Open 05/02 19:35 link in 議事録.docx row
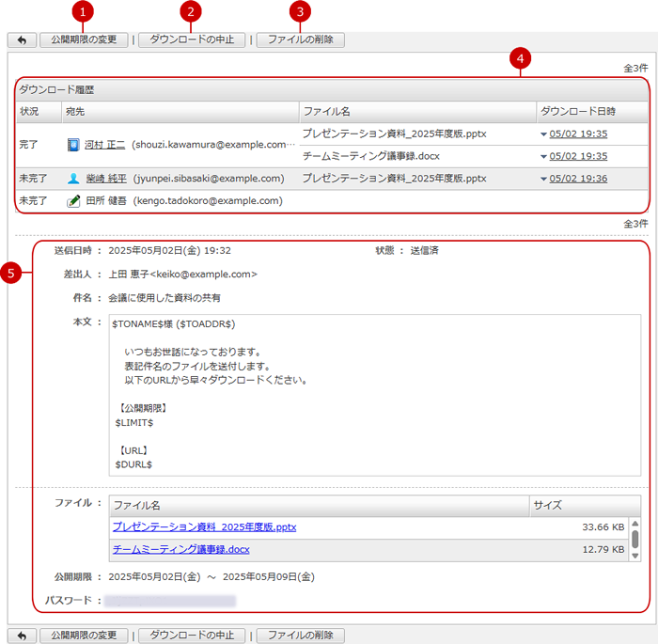The height and width of the screenshot is (644, 658). [x=578, y=157]
